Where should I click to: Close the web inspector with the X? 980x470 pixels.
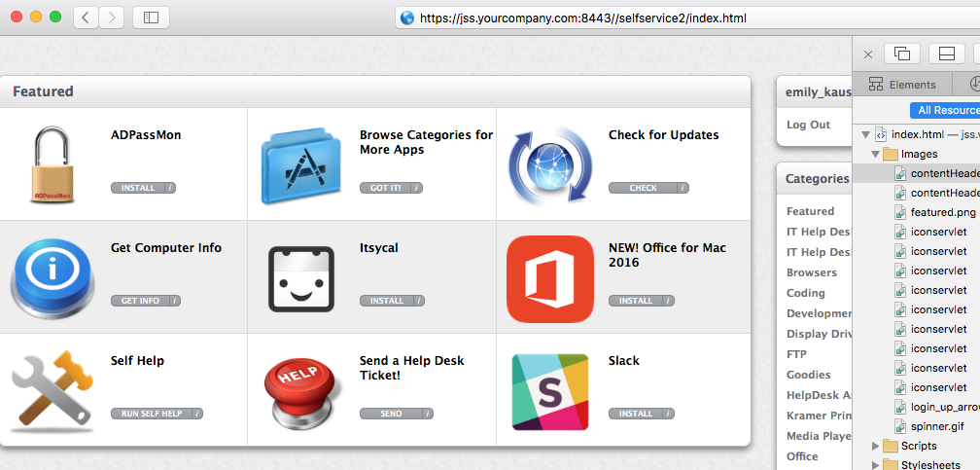tap(867, 54)
